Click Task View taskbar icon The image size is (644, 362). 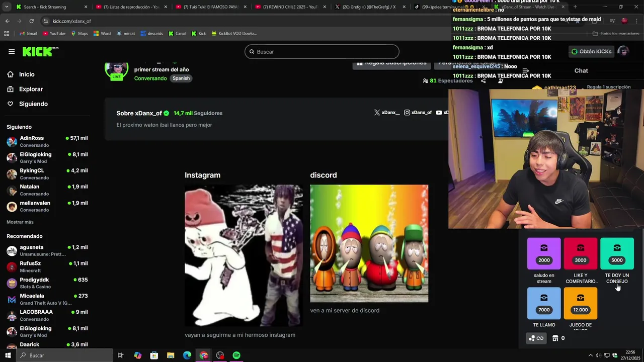pos(121,355)
